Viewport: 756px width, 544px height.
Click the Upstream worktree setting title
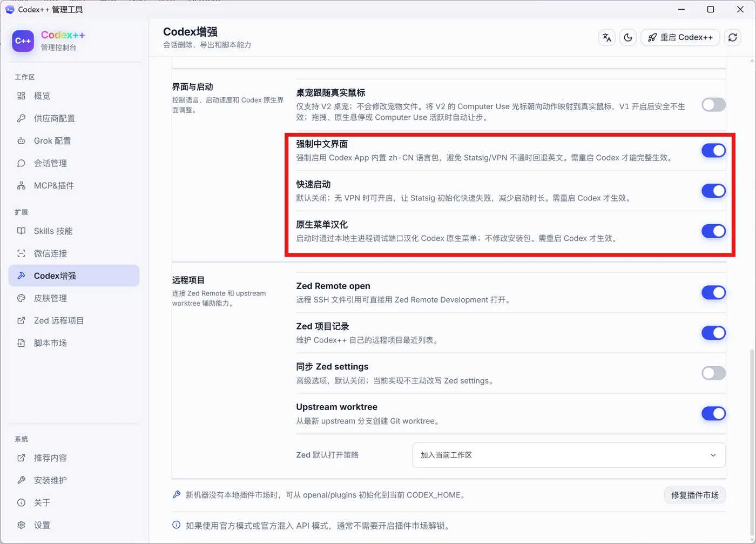336,407
